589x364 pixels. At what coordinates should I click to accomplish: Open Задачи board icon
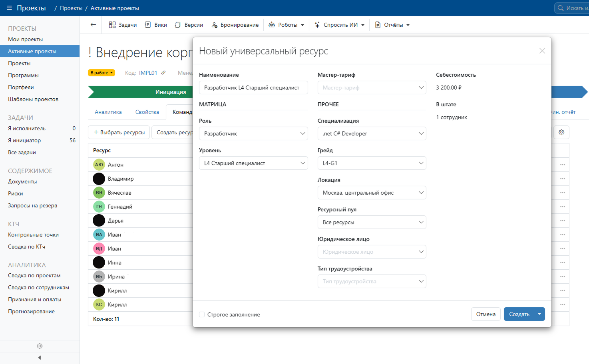(112, 25)
